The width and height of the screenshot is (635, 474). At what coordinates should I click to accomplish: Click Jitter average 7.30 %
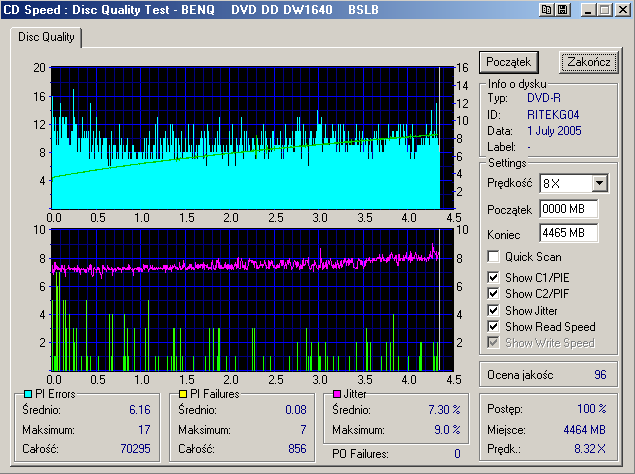(444, 410)
